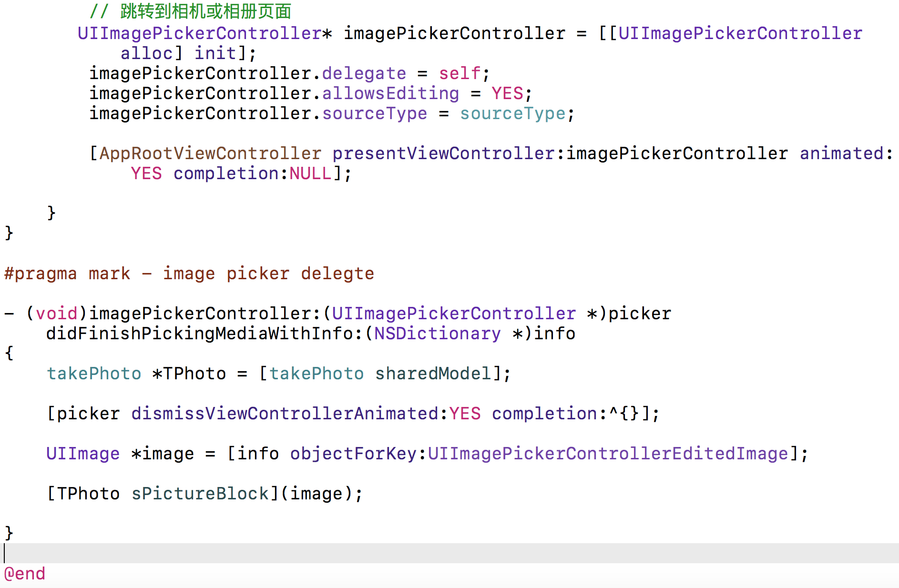
Task: Click 'sPictureBlock' identifier
Action: point(200,494)
